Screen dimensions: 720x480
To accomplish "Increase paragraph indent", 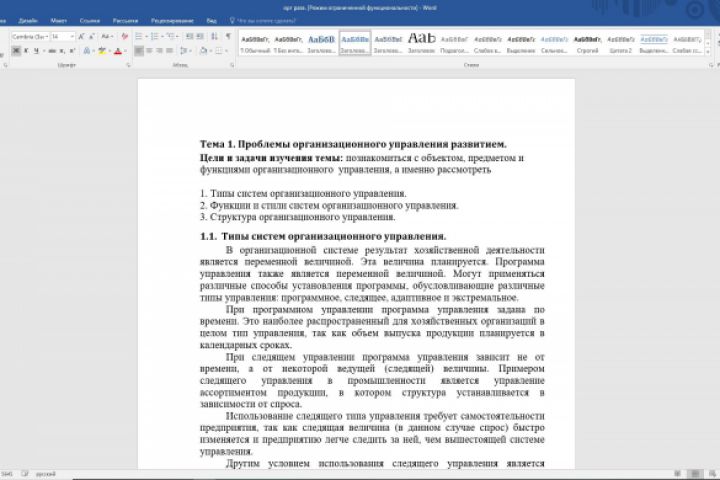I will 200,36.
